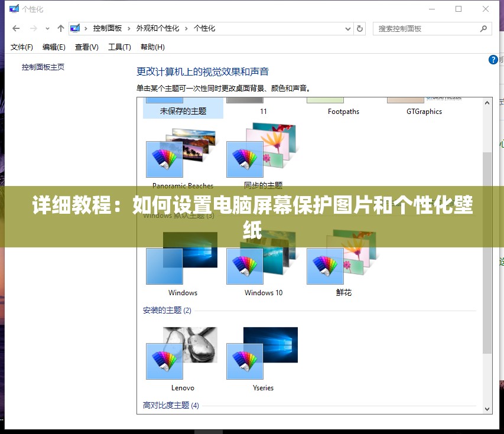The height and width of the screenshot is (434, 504).
Task: Open the 查看(V) menu
Action: (87, 47)
